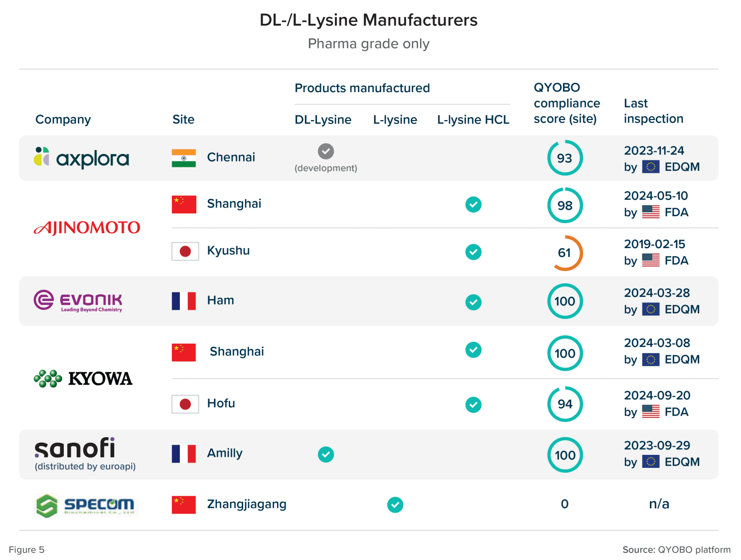The width and height of the screenshot is (741, 560).
Task: Click the Kyowa logo
Action: point(83,379)
